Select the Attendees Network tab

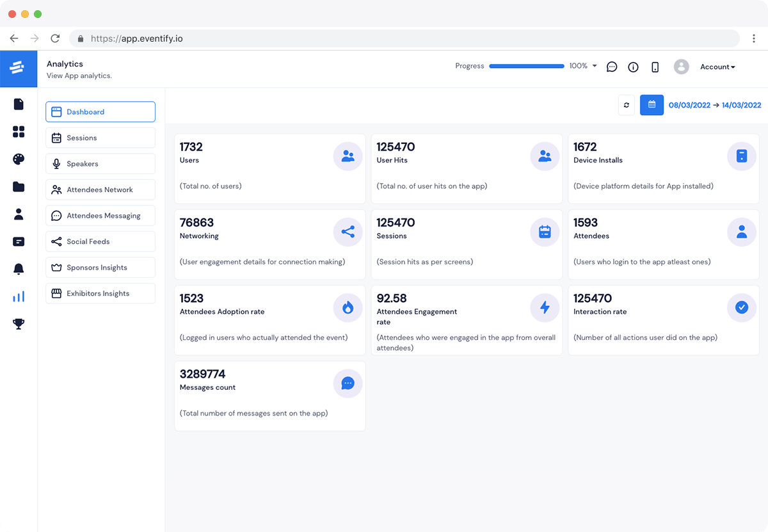100,189
